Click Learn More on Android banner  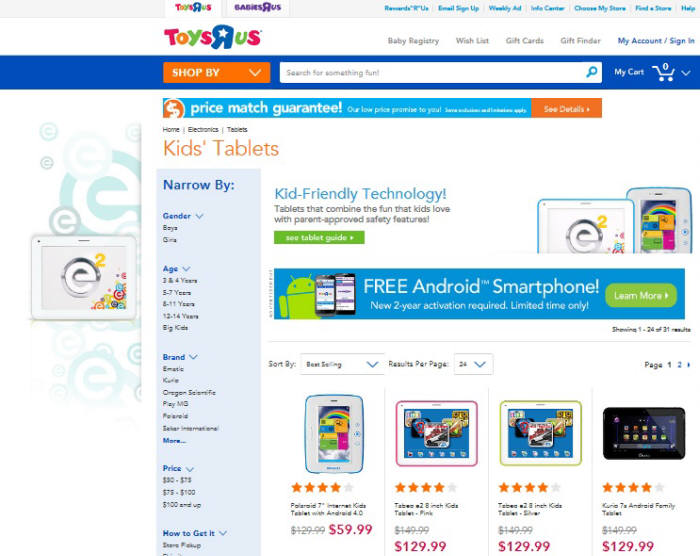(x=641, y=295)
